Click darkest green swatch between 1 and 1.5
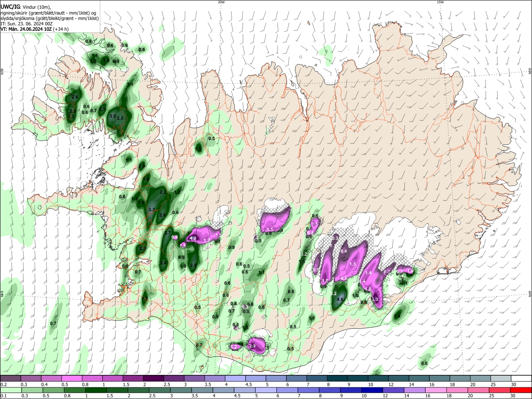The image size is (532, 399). (96, 390)
